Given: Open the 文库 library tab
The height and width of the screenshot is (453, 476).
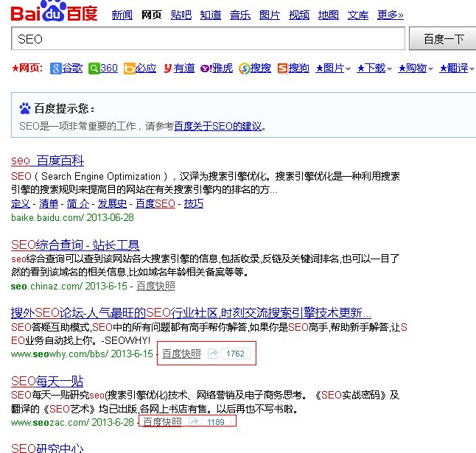Looking at the screenshot, I should coord(358,15).
